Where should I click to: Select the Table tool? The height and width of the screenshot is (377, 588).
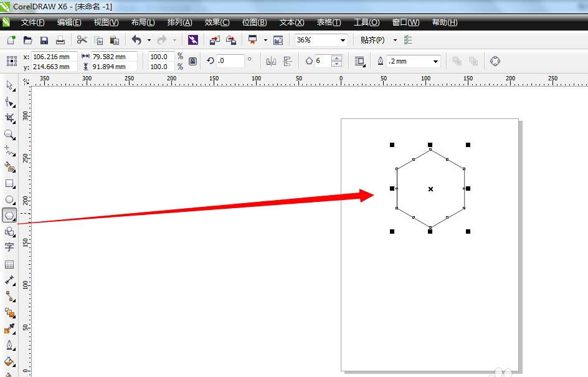(x=9, y=264)
